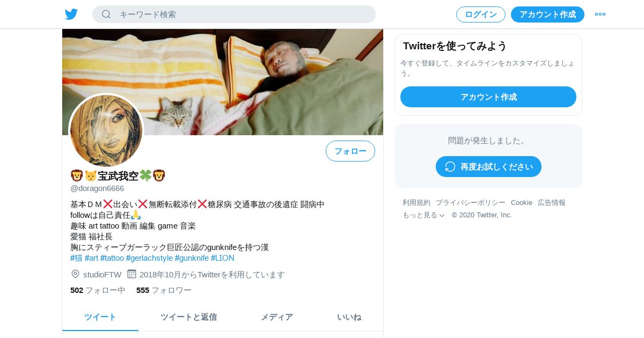Open the round tattoo profile avatar
This screenshot has height=338, width=644.
(106, 131)
